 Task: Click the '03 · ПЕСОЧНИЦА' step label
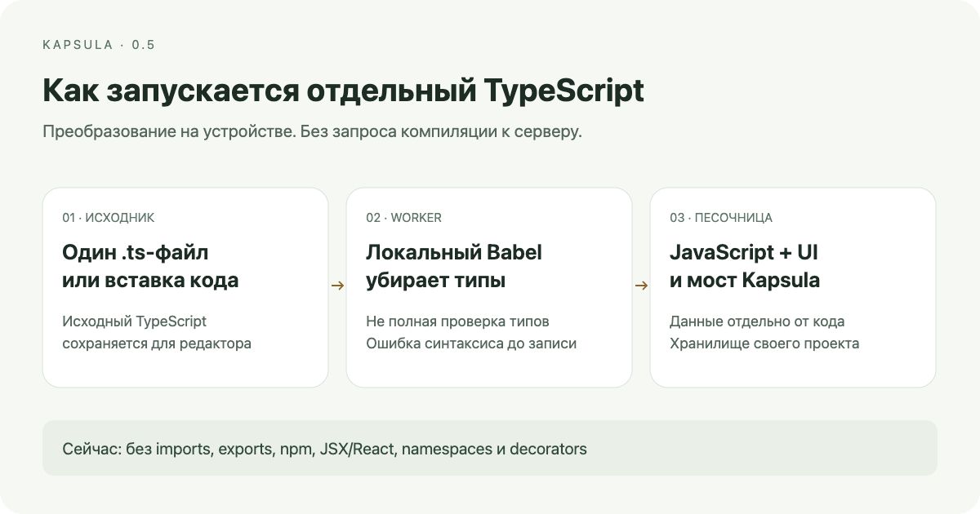(x=721, y=218)
